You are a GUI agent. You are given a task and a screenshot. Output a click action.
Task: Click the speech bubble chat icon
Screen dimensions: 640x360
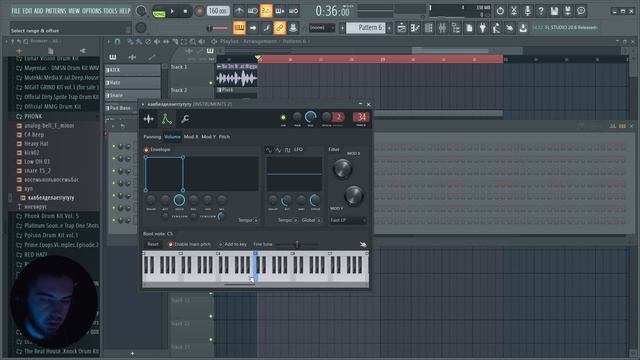pyautogui.click(x=581, y=11)
